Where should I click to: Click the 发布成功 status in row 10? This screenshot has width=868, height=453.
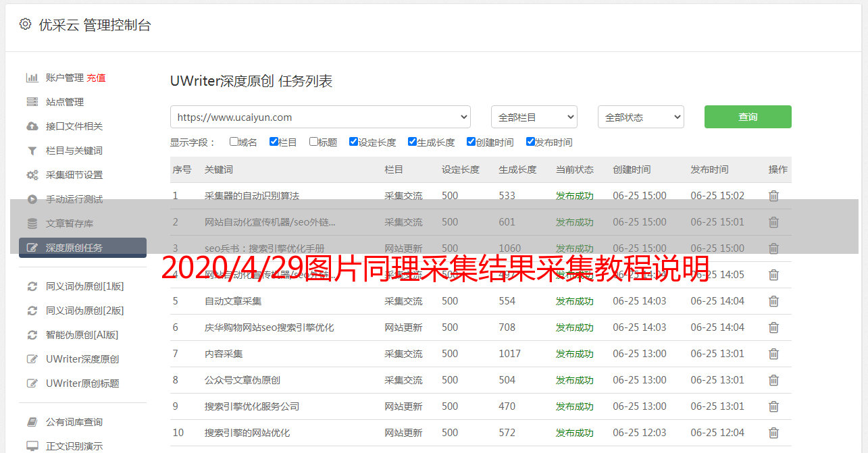point(575,433)
